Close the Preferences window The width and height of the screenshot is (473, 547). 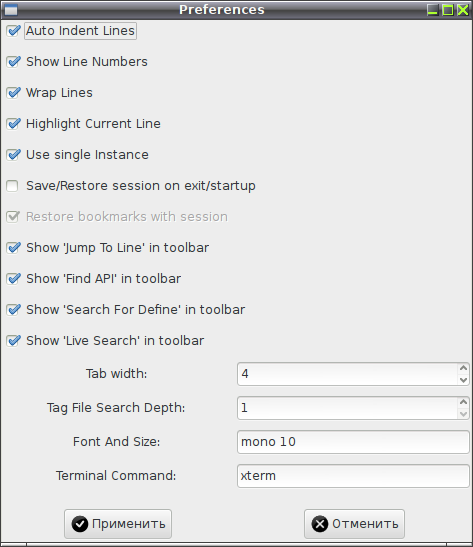pos(463,10)
